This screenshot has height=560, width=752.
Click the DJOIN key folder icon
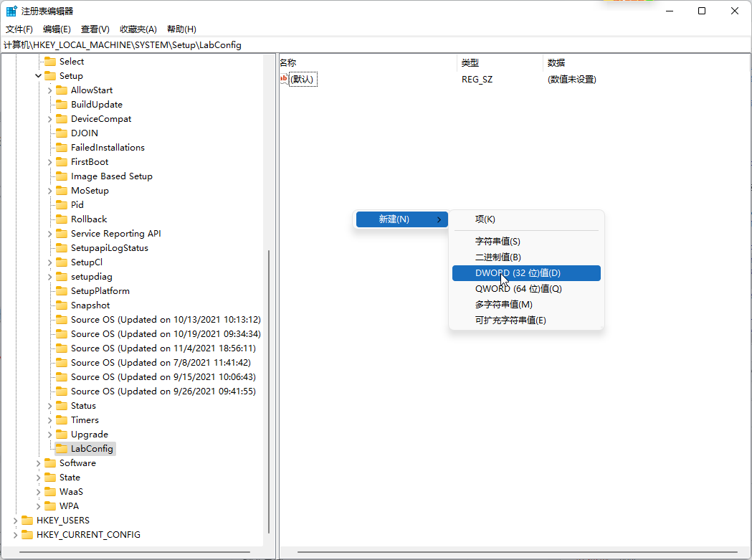point(62,133)
